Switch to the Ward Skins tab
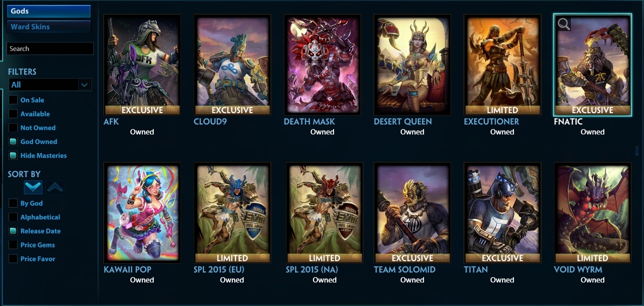Screen dimensions: 644x306 click(x=49, y=27)
